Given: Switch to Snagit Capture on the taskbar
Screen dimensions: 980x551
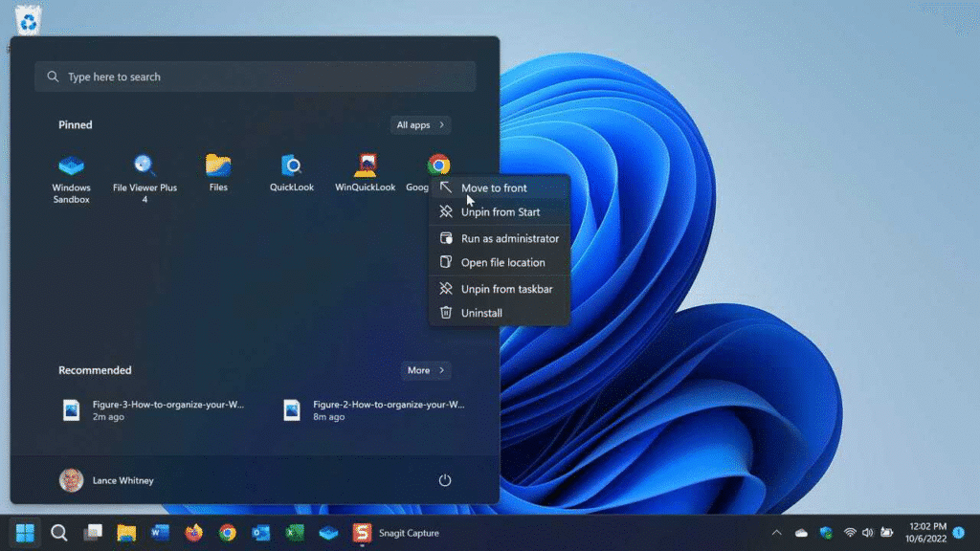Looking at the screenshot, I should tap(396, 533).
